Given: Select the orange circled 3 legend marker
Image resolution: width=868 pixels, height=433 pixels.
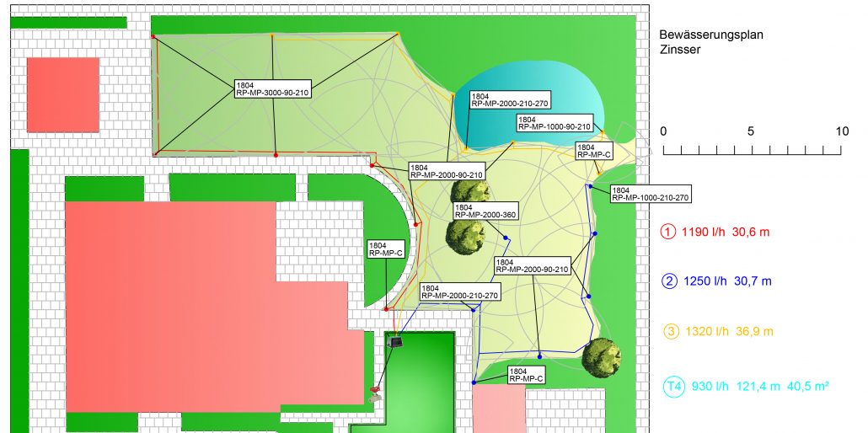Looking at the screenshot, I should tap(670, 331).
